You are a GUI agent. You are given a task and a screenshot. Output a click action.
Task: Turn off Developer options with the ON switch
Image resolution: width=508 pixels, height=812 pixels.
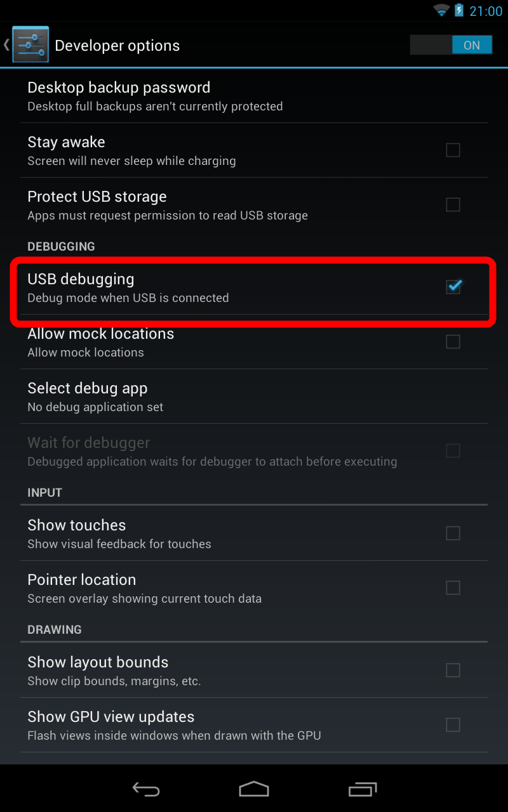pyautogui.click(x=451, y=44)
